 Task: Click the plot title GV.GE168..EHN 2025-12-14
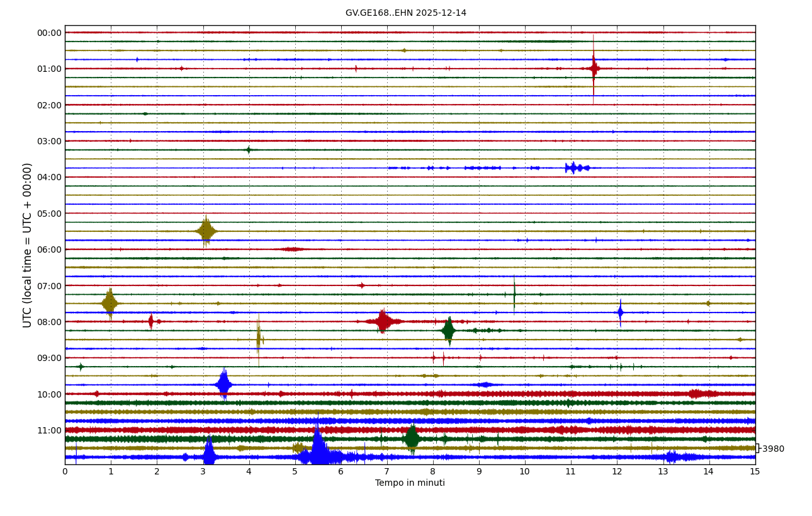click(405, 13)
